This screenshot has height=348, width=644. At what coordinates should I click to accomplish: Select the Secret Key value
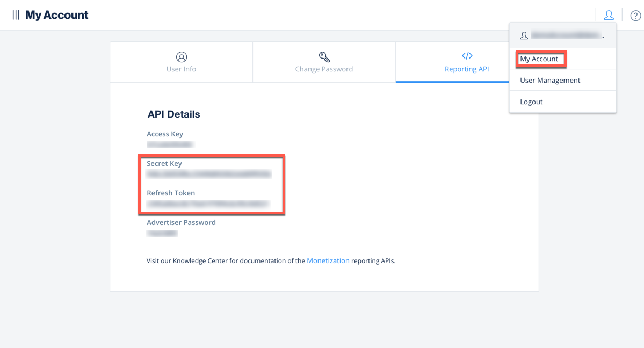[x=208, y=174]
